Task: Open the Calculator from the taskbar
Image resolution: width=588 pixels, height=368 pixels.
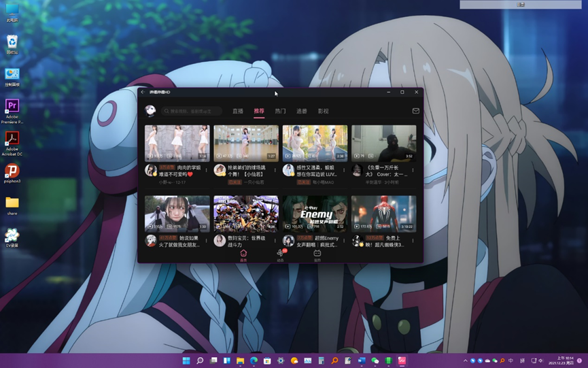Action: 322,361
